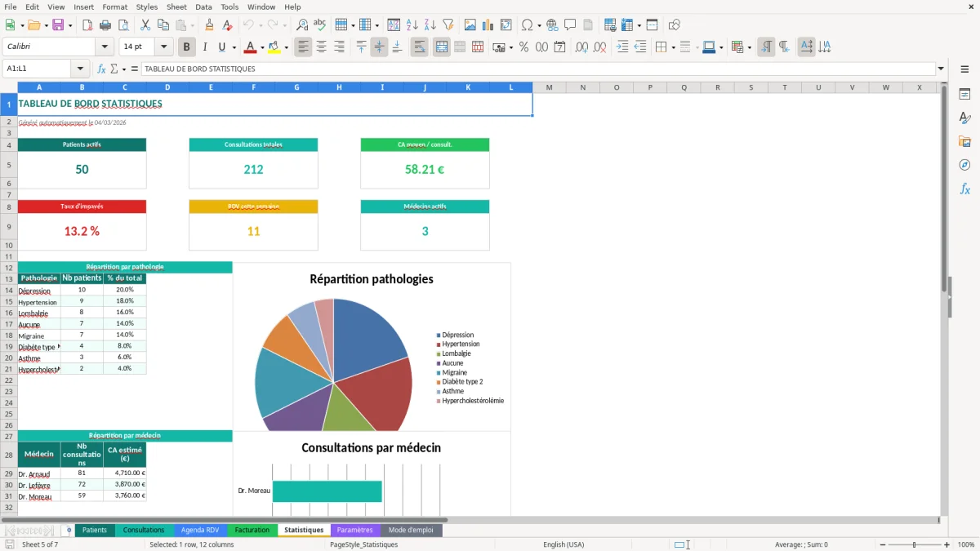Click the Sheet 5 of 7 indicator
The image size is (980, 551).
point(40,544)
